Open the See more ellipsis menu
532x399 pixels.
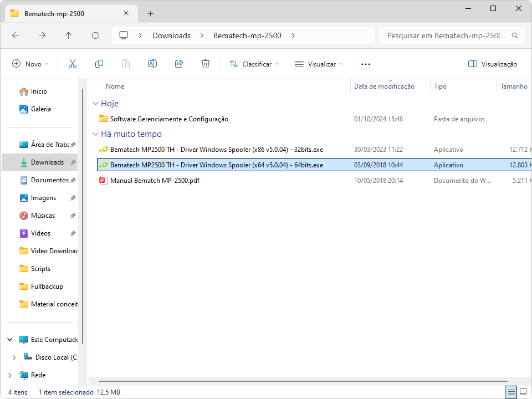(365, 64)
